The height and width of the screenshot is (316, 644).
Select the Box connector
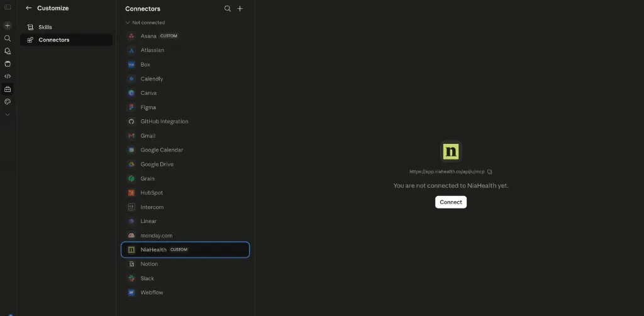tap(186, 65)
